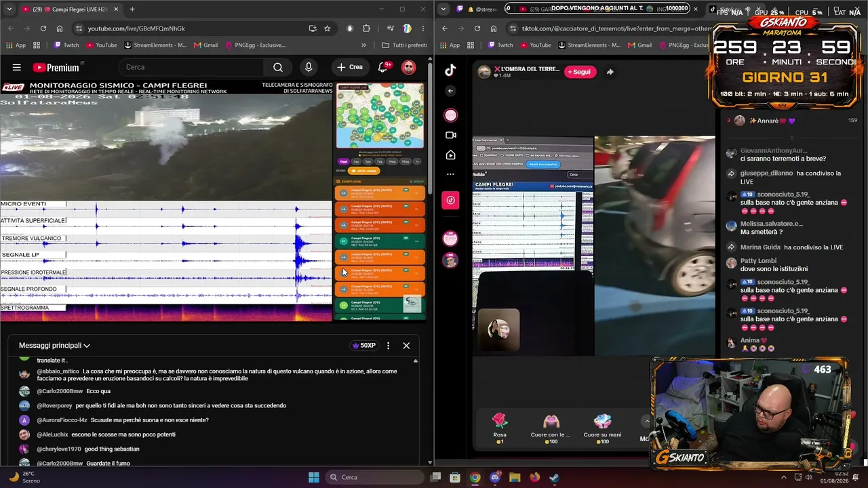This screenshot has width=868, height=488.
Task: Open more options in YouTube live chat
Action: click(388, 346)
